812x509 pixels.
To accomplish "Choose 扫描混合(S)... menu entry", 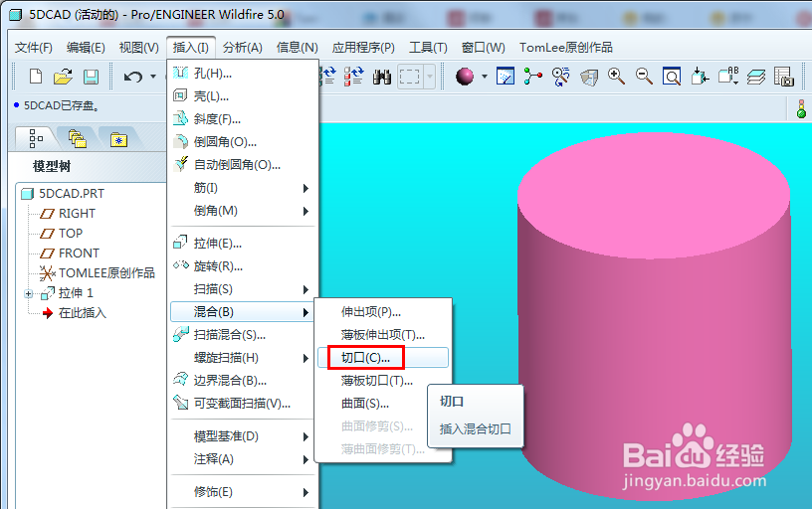I will click(x=243, y=335).
